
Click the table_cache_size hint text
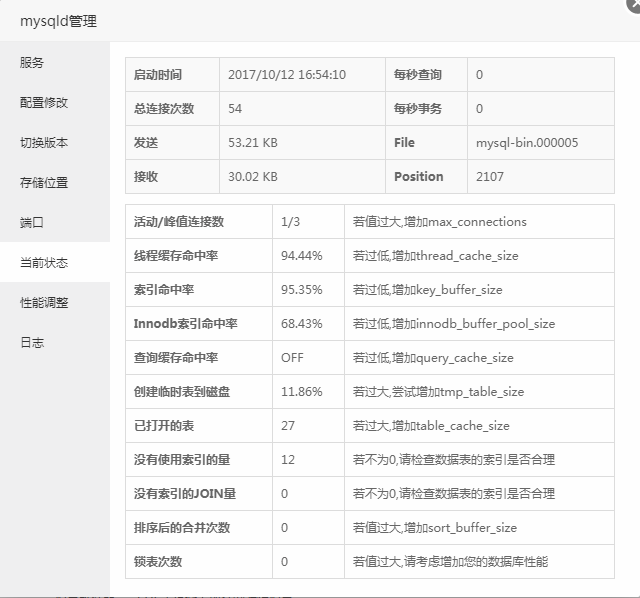[x=431, y=425]
